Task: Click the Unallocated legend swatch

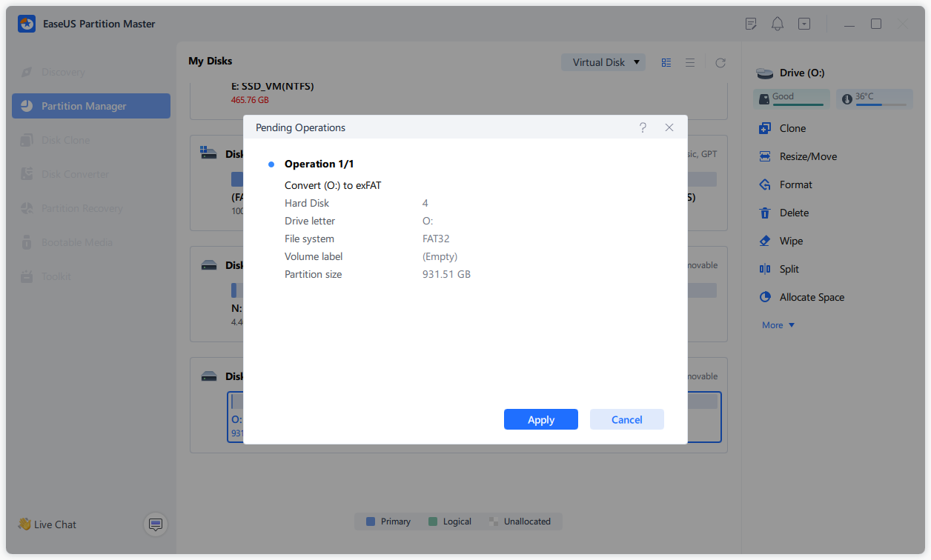Action: [x=494, y=521]
